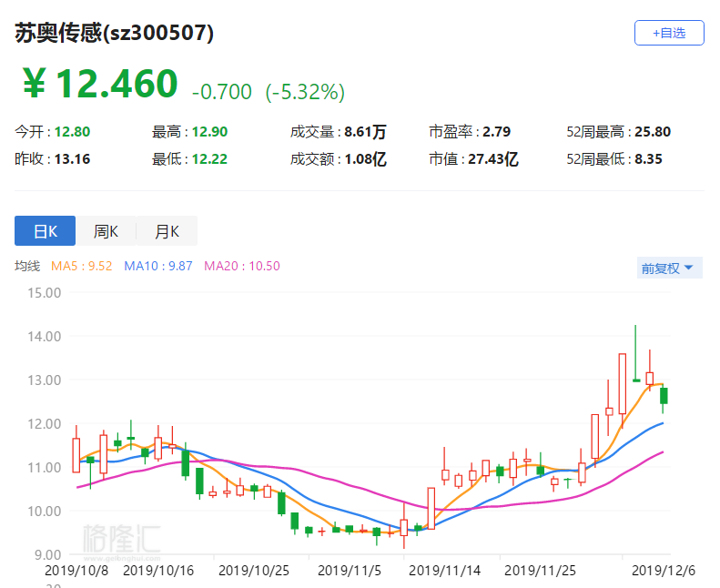
Task: Click the 9.00 price axis label
Action: click(x=47, y=555)
